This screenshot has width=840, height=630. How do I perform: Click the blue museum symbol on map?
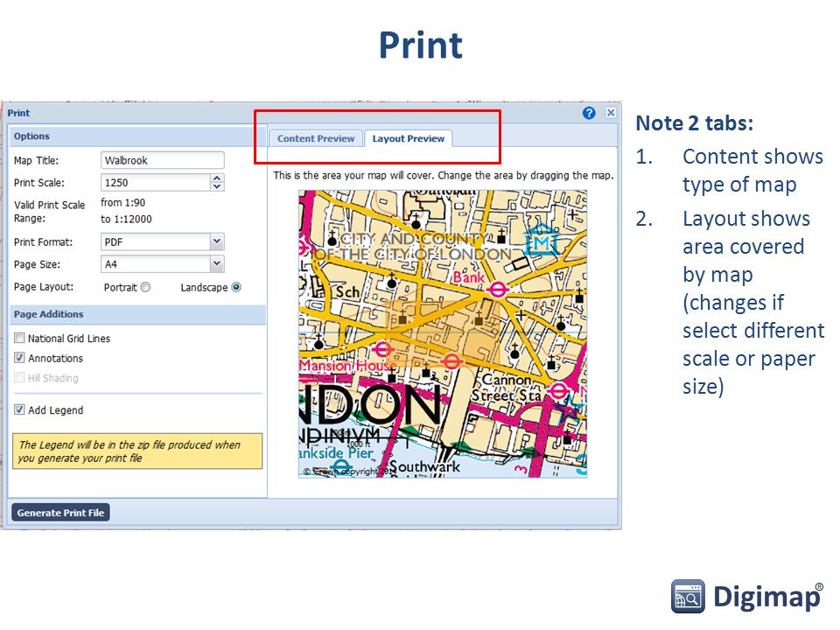tap(542, 241)
